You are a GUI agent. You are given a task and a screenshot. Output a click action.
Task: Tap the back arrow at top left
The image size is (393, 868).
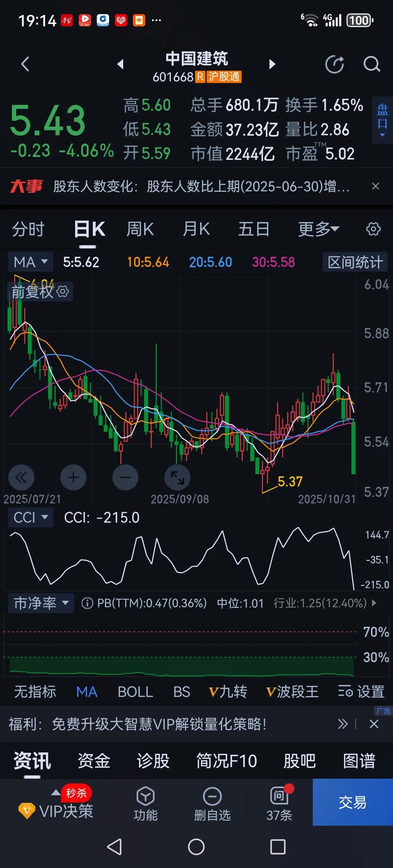tap(25, 64)
